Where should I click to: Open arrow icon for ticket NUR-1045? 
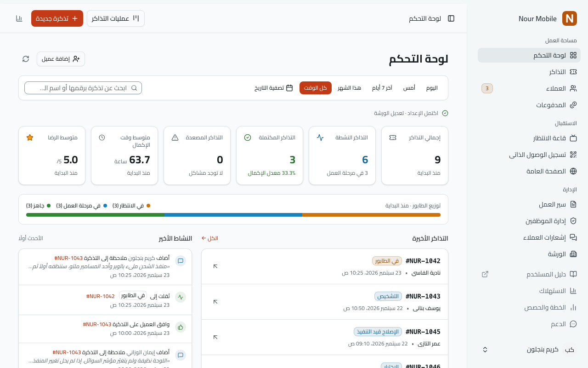[215, 337]
